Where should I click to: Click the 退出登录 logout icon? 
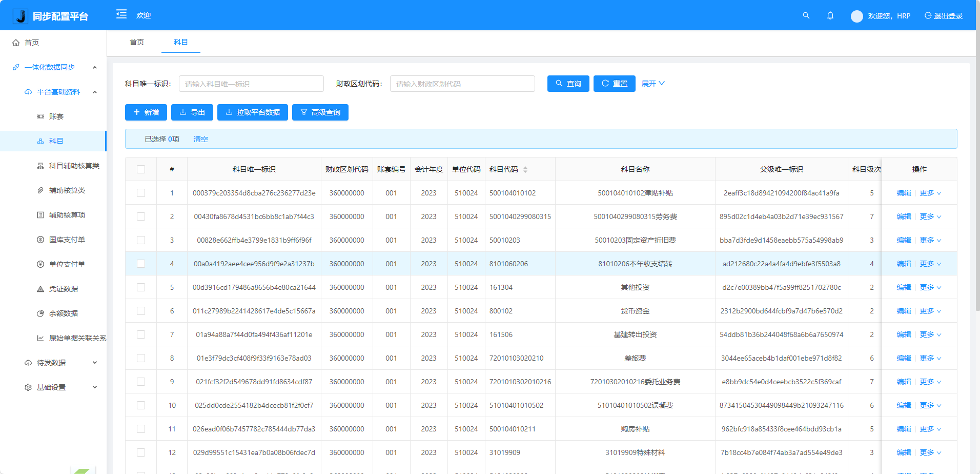(928, 15)
